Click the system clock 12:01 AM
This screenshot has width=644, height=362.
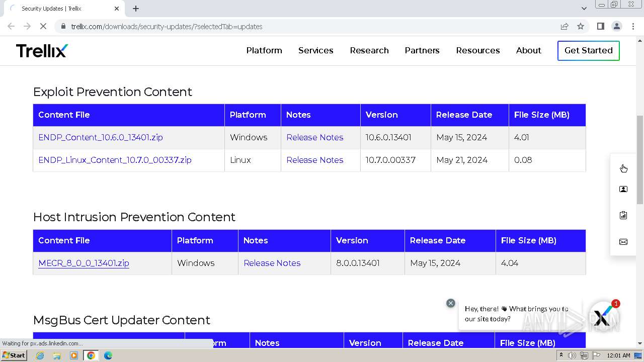click(x=618, y=355)
